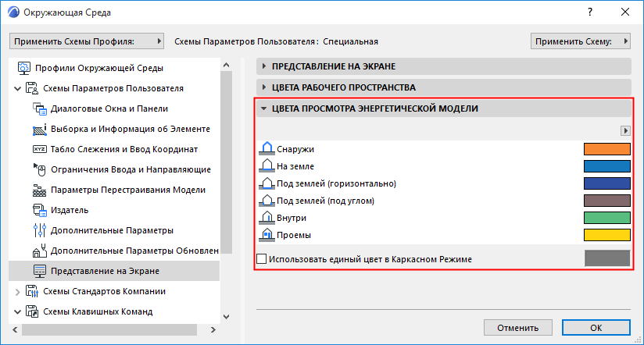Open the small arrow menu above color list

coord(625,131)
